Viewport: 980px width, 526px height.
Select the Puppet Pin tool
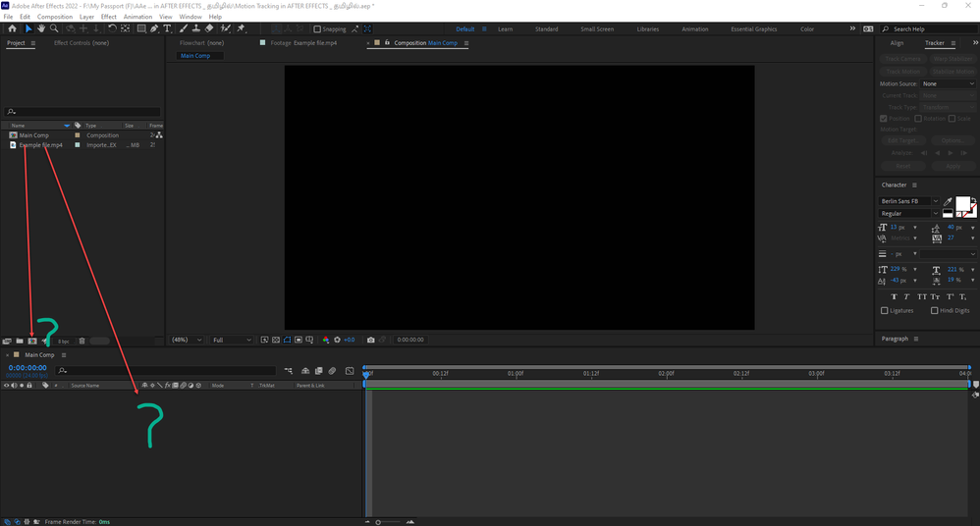coord(242,28)
